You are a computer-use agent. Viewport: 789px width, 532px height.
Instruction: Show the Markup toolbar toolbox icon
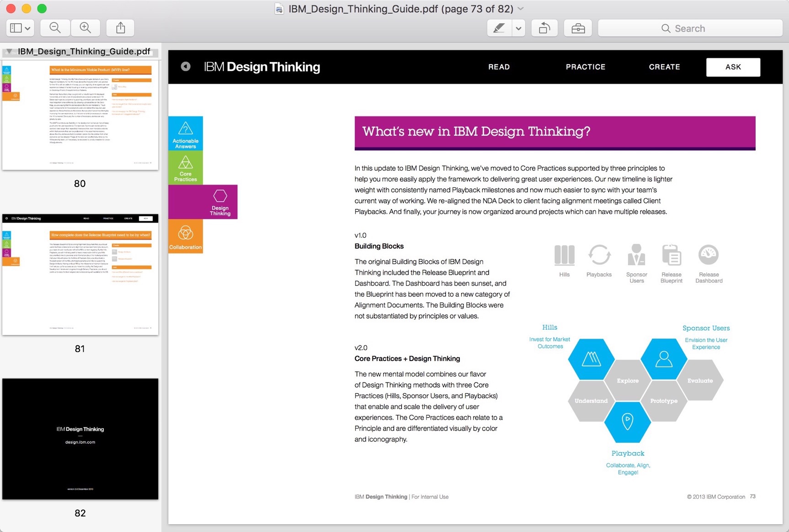[x=578, y=28]
